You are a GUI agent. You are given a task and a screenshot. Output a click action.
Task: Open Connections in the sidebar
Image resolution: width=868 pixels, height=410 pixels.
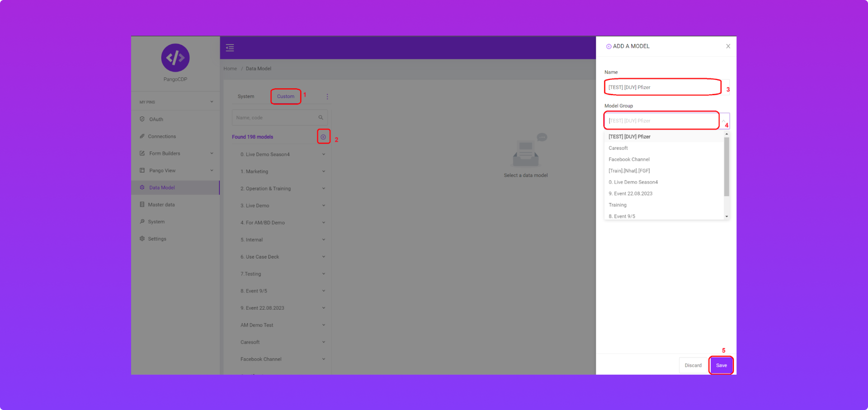click(x=161, y=137)
